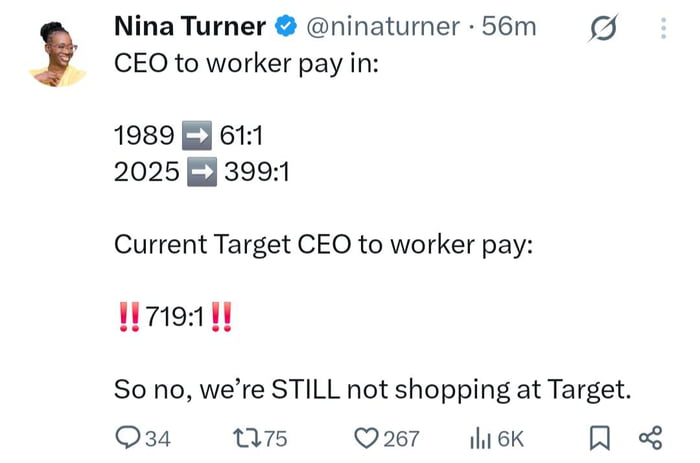Click the reply speech bubble icon
Image resolution: width=700 pixels, height=463 pixels.
click(129, 437)
